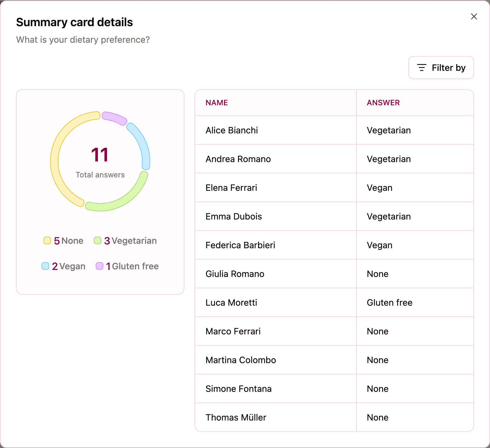Select the Simone Fontana name cell
This screenshot has height=448, width=490.
pos(276,389)
